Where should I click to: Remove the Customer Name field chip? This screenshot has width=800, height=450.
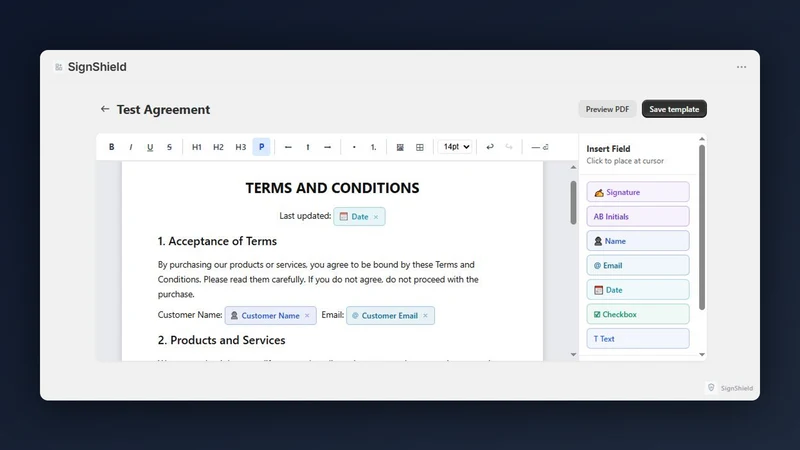point(307,316)
